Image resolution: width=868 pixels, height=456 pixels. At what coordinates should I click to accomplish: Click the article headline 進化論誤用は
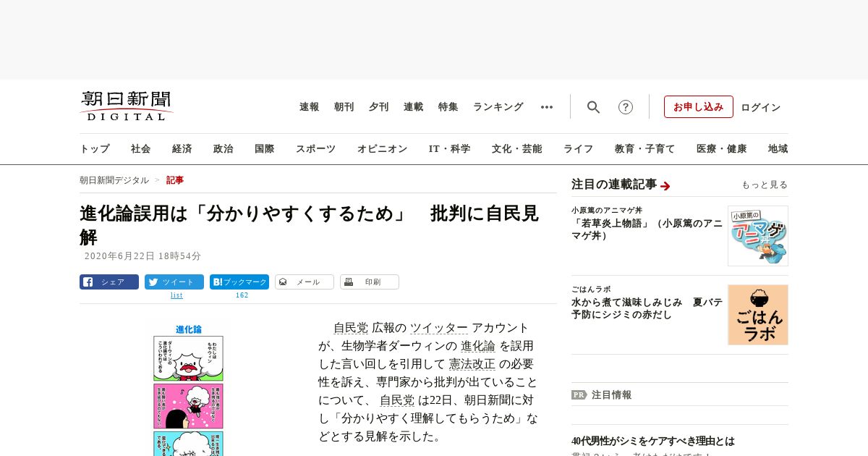[310, 225]
